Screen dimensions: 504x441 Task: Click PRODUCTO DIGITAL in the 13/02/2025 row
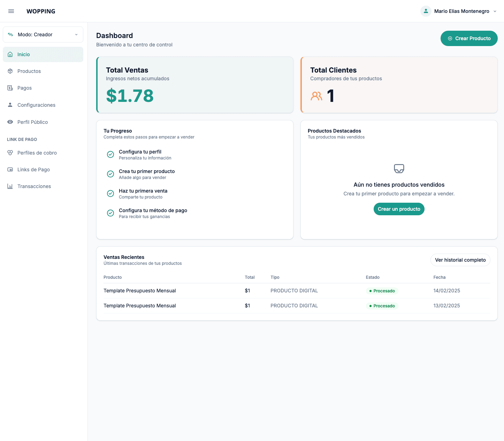294,306
